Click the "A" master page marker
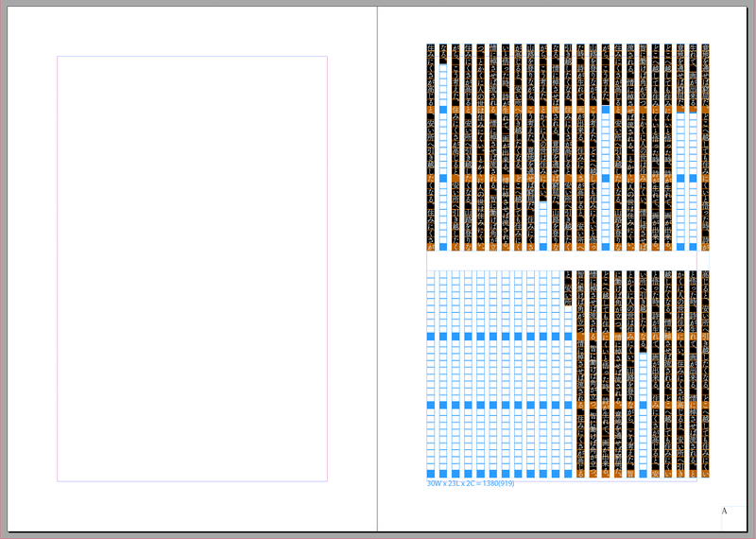Viewport: 756px width, 539px height. [724, 511]
